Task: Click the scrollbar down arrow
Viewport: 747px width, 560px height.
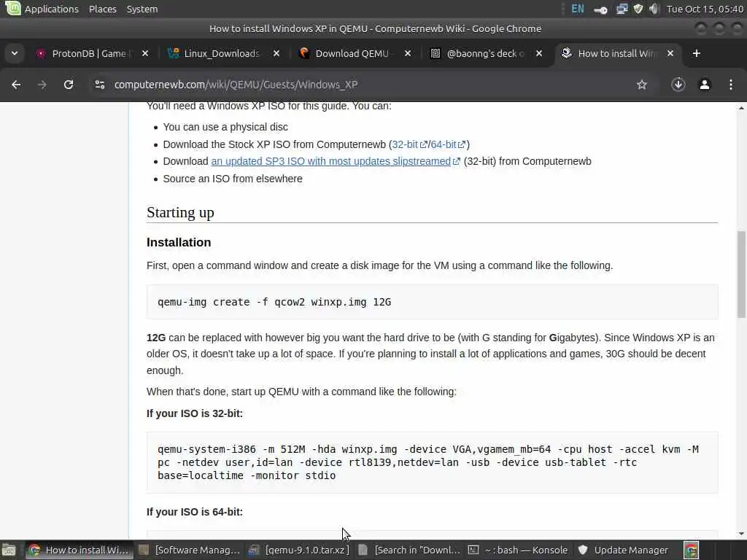Action: coord(741,534)
